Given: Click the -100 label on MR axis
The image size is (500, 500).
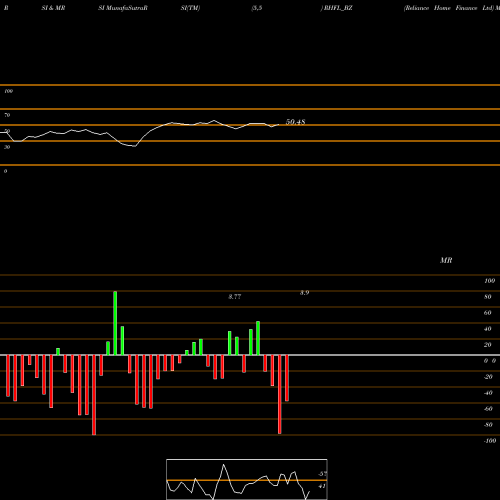Looking at the screenshot, I should click(490, 441).
